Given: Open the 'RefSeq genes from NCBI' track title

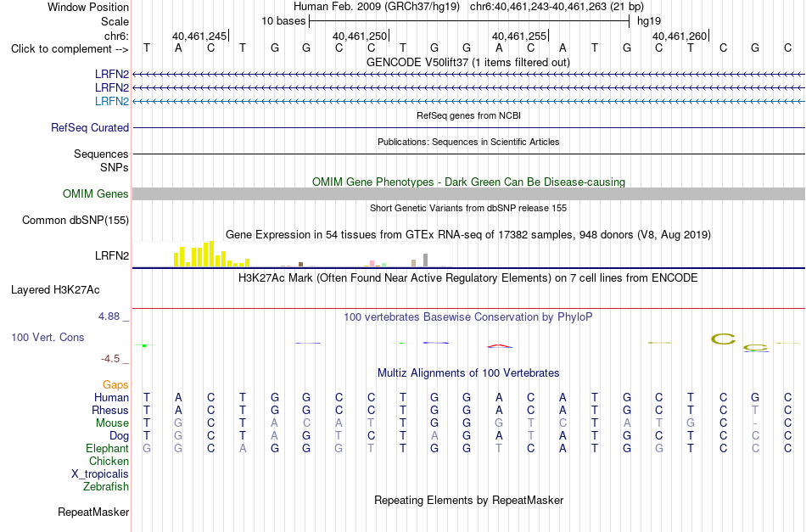Looking at the screenshot, I should 468,115.
